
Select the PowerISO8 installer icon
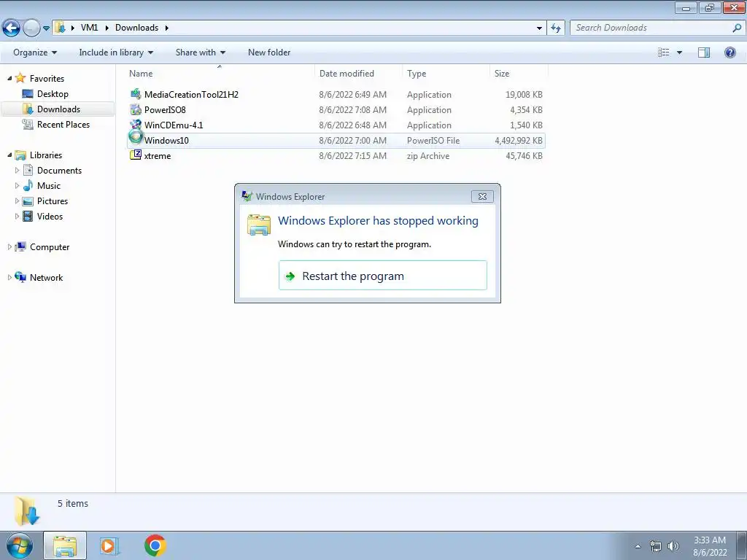point(136,109)
